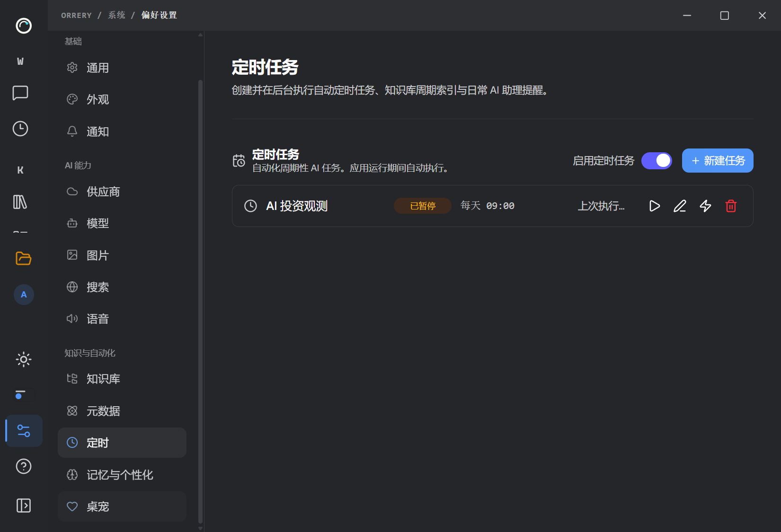Click the W workspace letter in left rail

click(20, 61)
